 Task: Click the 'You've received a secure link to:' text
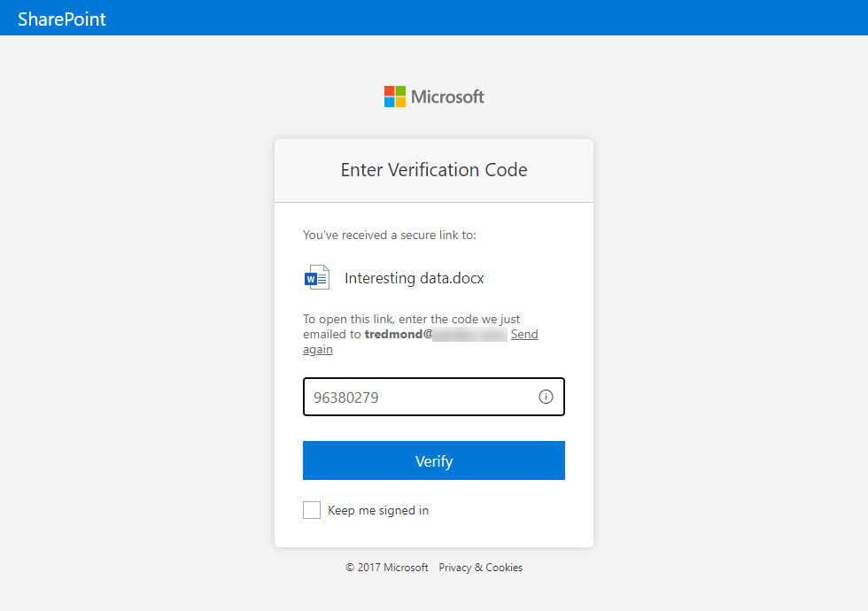389,235
